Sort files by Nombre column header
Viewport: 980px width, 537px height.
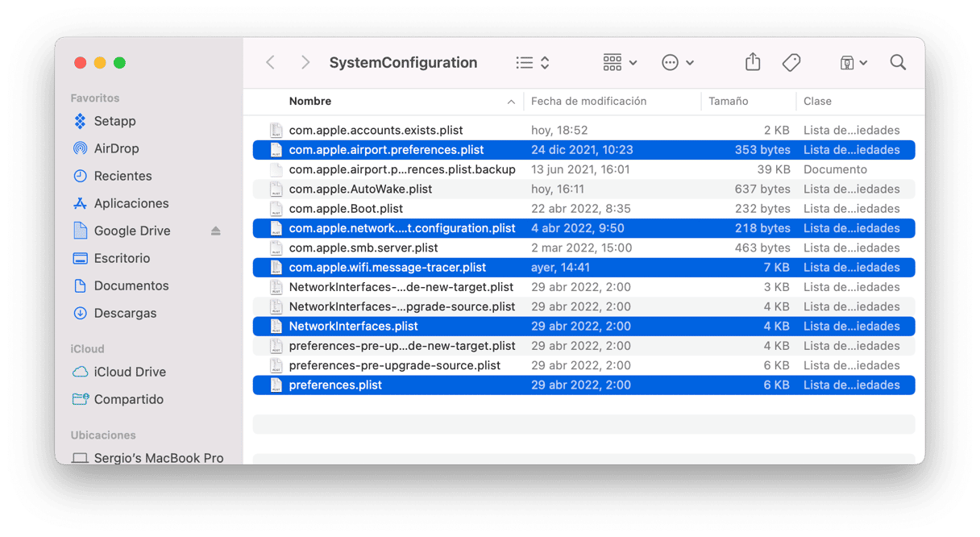point(310,101)
